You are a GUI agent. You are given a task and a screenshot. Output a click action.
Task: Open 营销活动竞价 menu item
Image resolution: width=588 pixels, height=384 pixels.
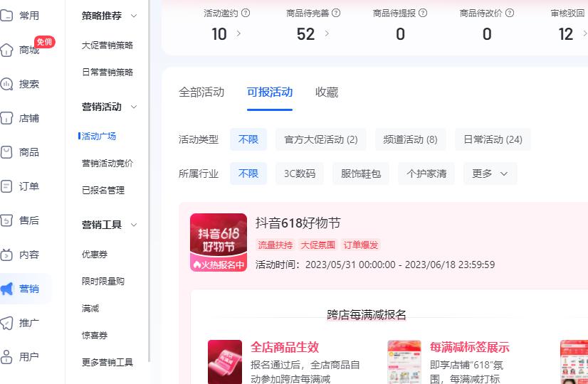107,163
